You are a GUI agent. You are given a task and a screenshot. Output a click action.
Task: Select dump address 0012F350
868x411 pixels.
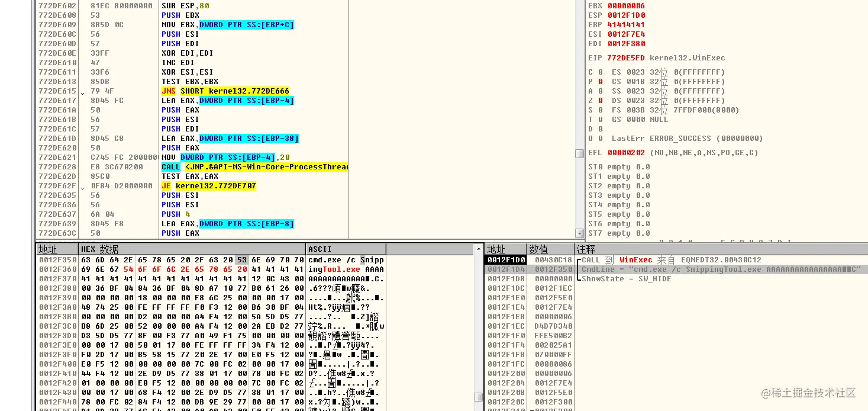(x=57, y=260)
